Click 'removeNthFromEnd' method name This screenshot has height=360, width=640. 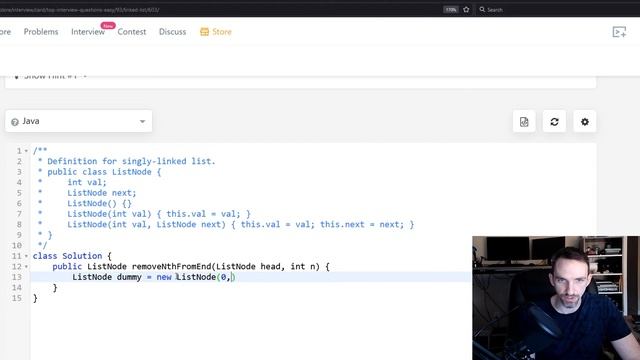pyautogui.click(x=171, y=267)
